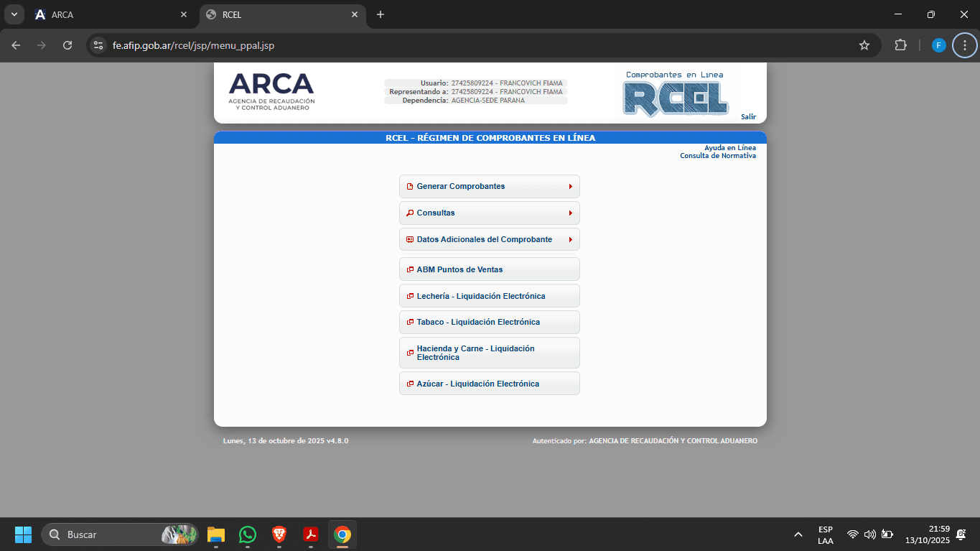Click the taskbar Buscar search box
980x551 pixels.
click(x=120, y=534)
